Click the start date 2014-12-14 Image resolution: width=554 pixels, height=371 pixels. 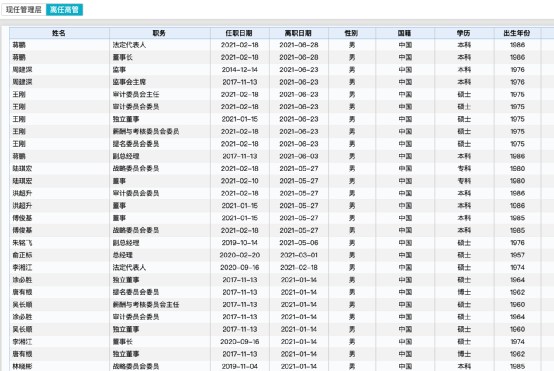point(240,70)
